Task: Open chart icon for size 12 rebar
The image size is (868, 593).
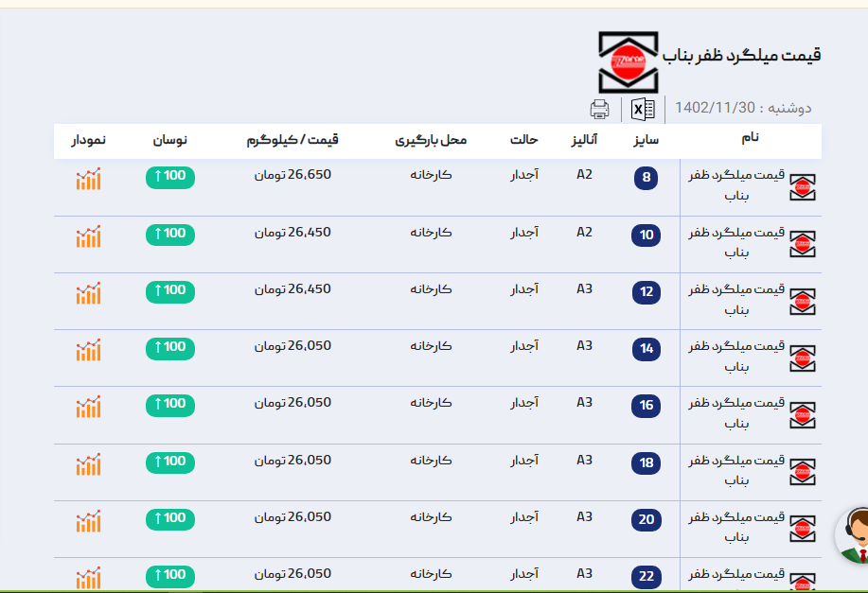Action: coord(88,293)
